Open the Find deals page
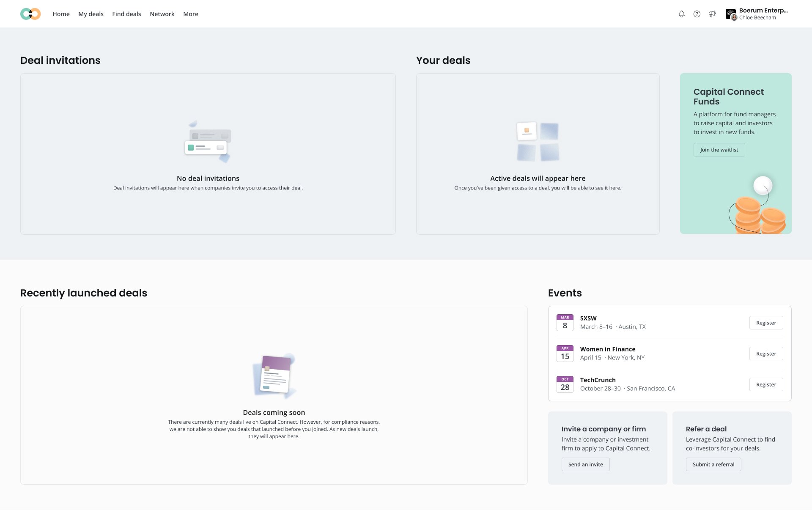The image size is (812, 513). [126, 14]
